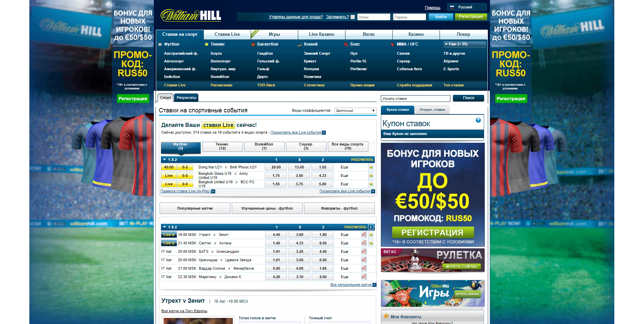
Task: Switch to the Результаты tab
Action: click(x=186, y=98)
